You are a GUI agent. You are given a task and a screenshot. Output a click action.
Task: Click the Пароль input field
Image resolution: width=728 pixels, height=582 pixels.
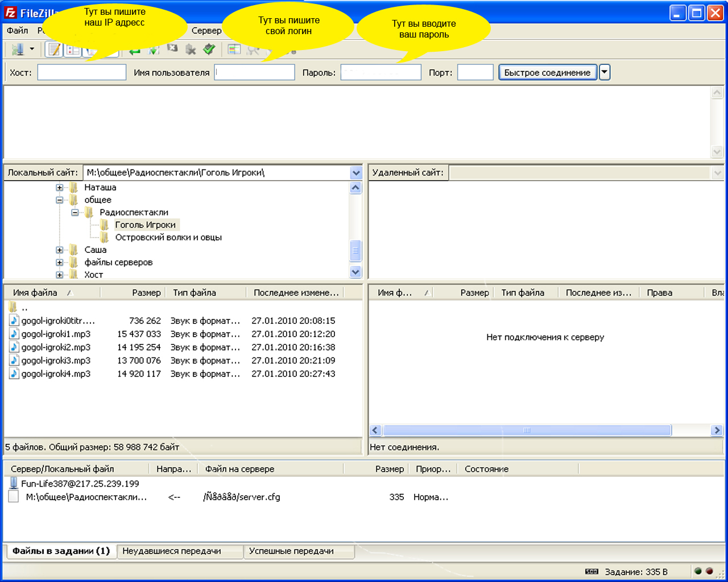[381, 72]
